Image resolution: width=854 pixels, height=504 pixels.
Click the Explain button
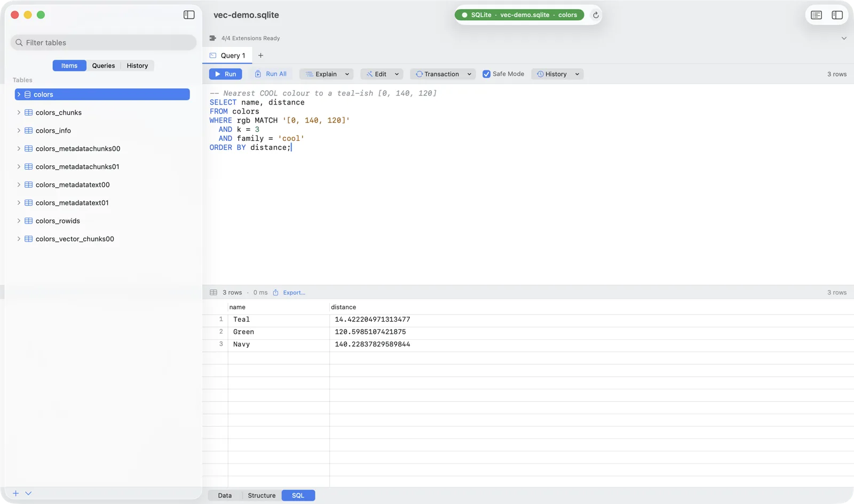click(321, 74)
